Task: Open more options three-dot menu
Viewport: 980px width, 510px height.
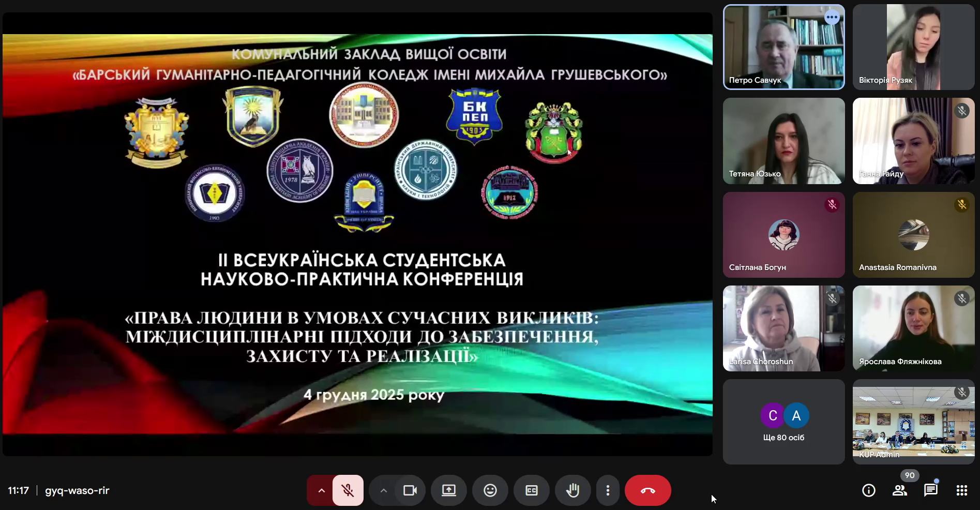Action: pos(608,490)
